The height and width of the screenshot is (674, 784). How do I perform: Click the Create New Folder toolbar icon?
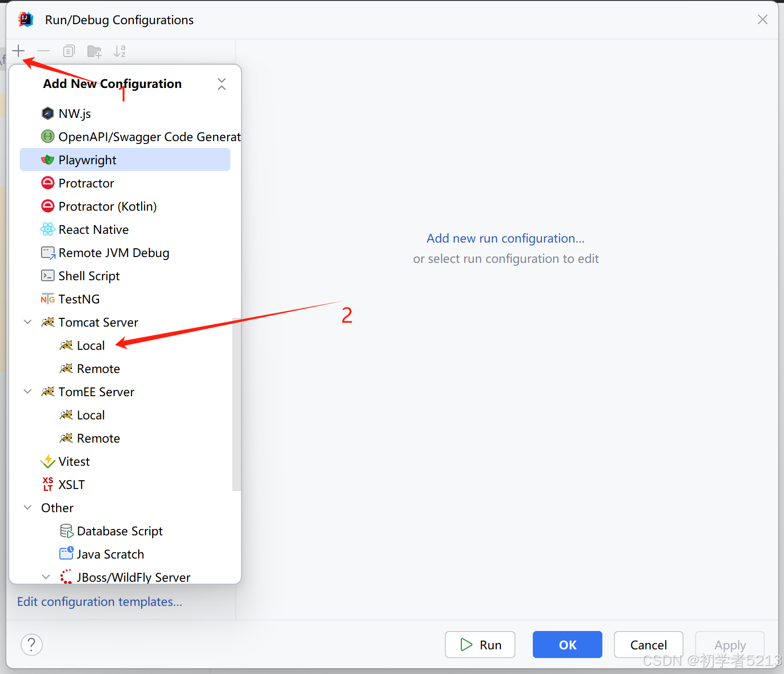pyautogui.click(x=94, y=51)
